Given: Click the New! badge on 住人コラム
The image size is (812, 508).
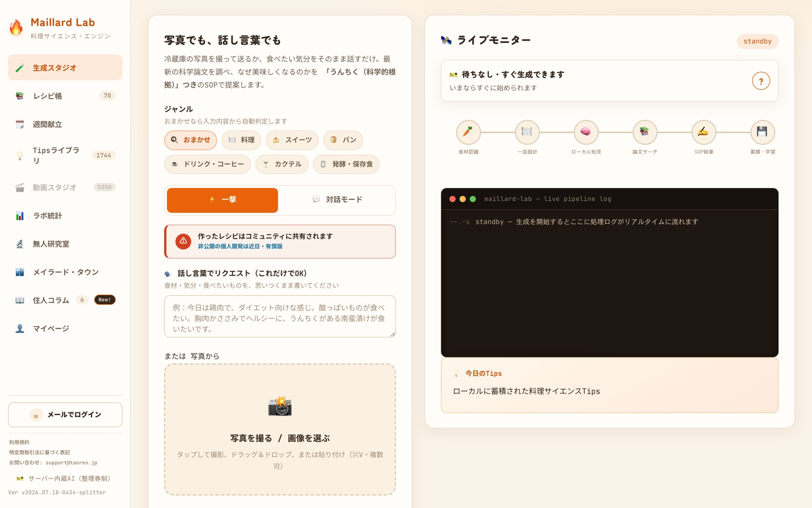Looking at the screenshot, I should [x=105, y=300].
